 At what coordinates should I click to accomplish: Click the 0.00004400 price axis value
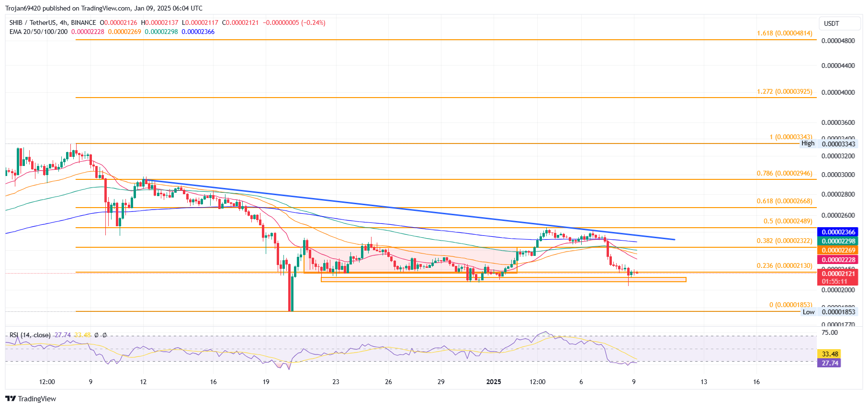tap(838, 66)
